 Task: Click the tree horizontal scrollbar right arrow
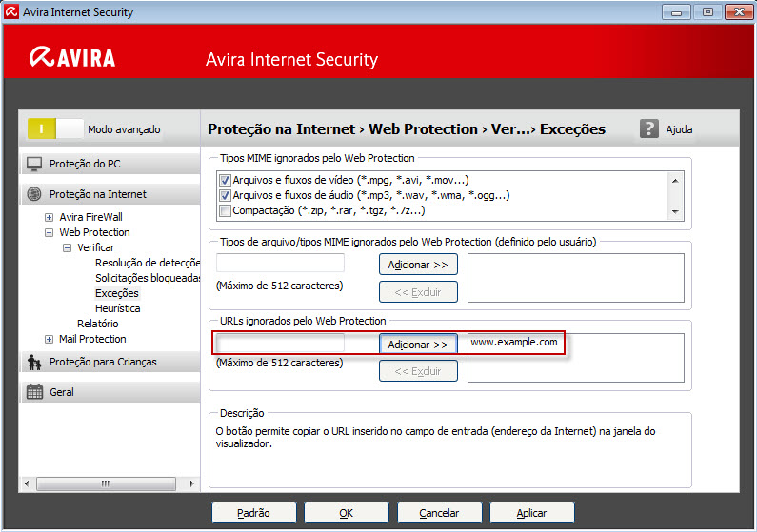point(191,483)
